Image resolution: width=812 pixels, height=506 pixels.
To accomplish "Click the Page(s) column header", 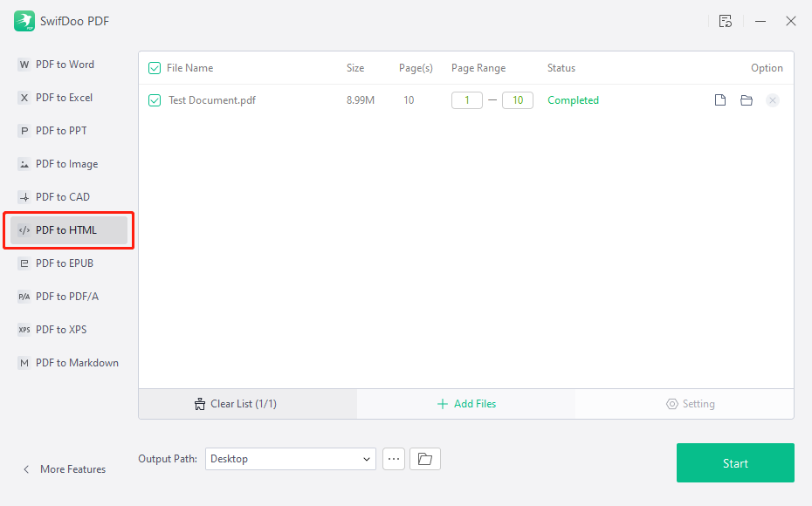I will click(x=416, y=68).
